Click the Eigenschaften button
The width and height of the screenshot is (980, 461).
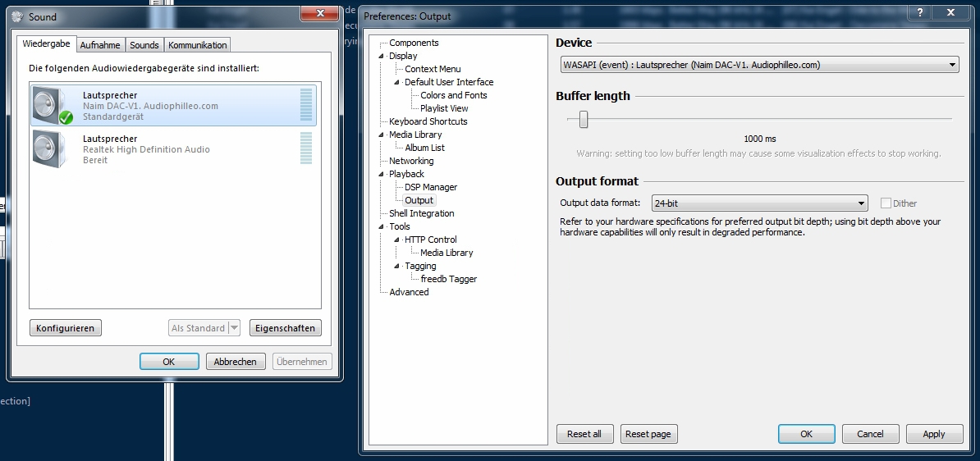[x=285, y=328]
